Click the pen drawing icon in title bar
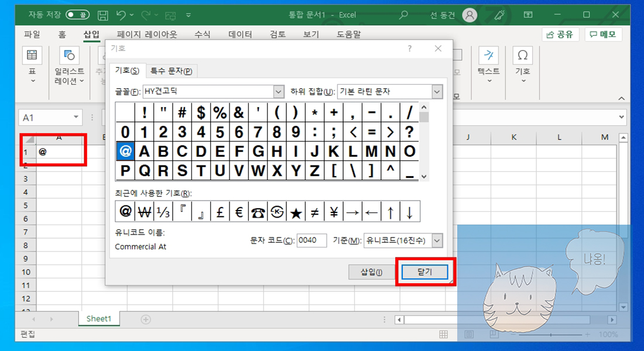This screenshot has width=644, height=351. click(x=499, y=15)
